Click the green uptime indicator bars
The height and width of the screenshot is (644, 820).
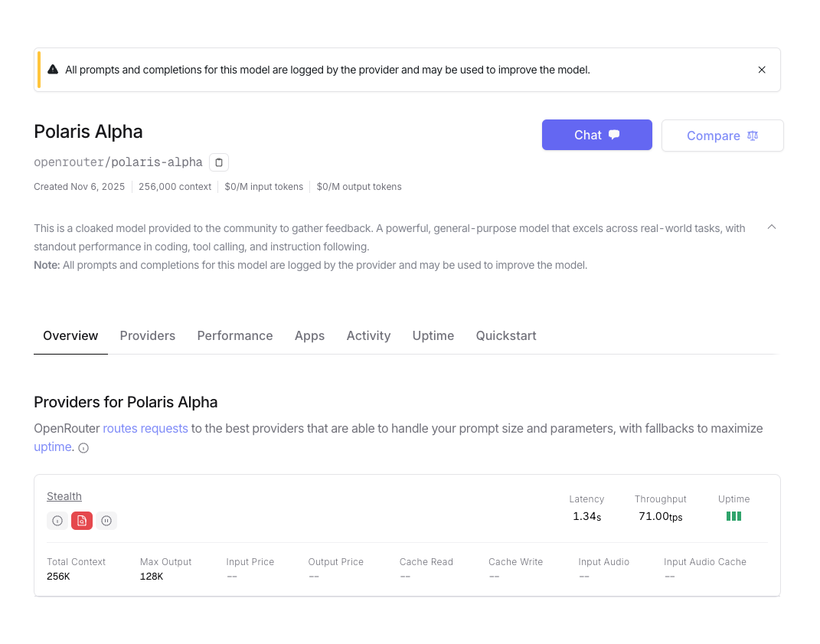[x=733, y=516]
